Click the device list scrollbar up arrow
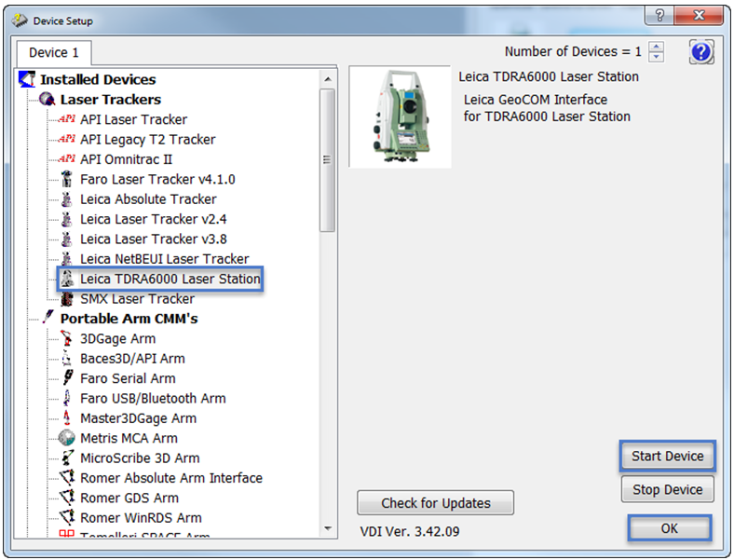The width and height of the screenshot is (734, 560). 328,79
